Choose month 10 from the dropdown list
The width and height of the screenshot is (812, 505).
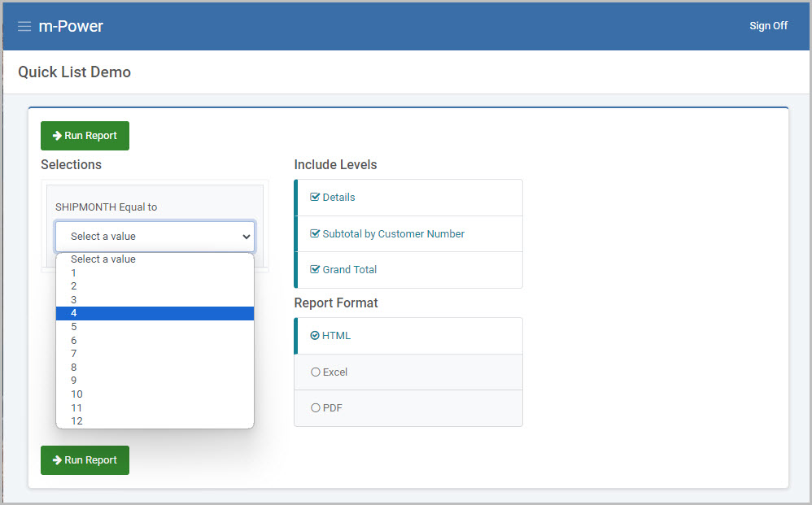[x=155, y=394]
